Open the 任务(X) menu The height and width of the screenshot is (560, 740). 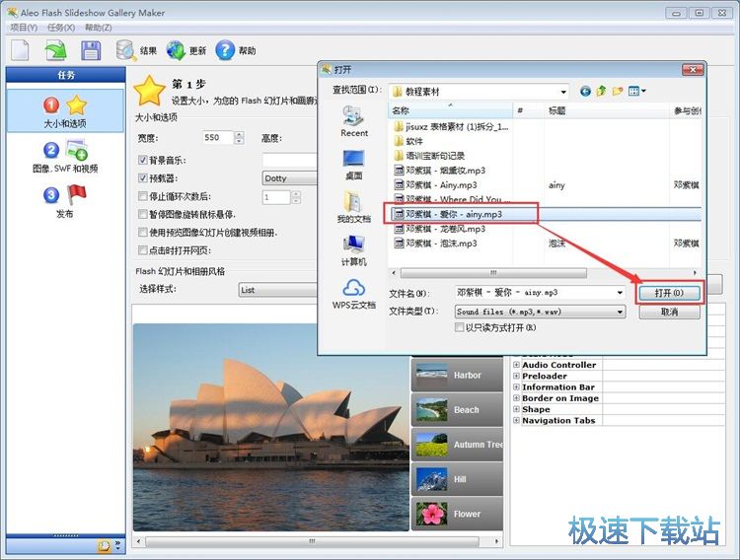coord(61,28)
